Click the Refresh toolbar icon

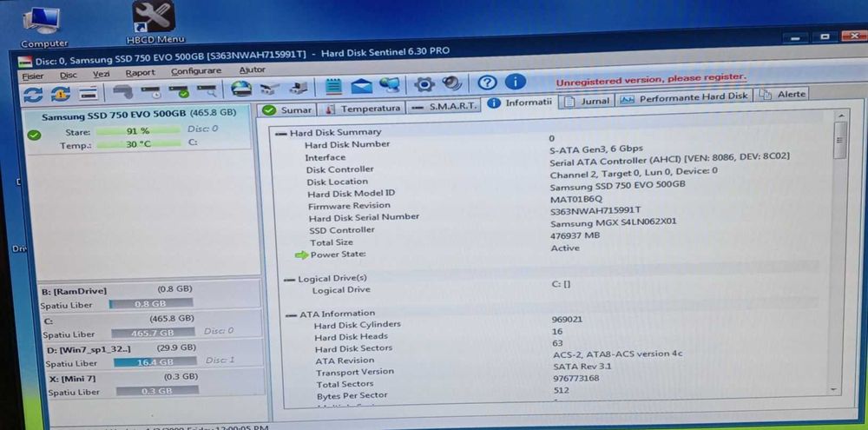point(33,95)
